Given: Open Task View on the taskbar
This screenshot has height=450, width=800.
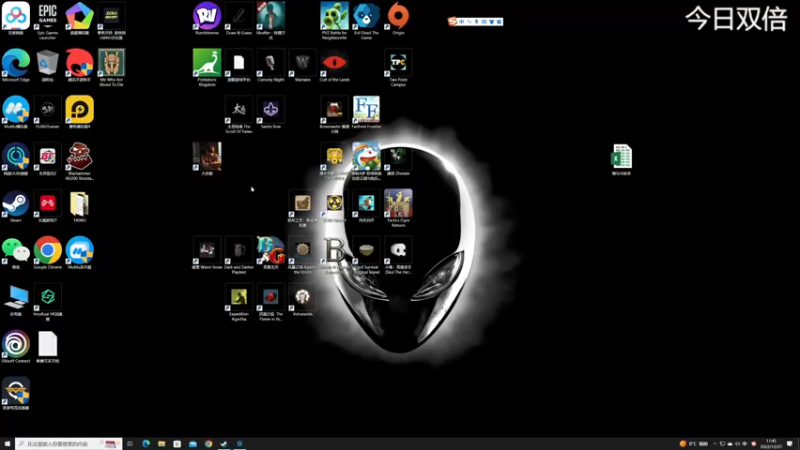Looking at the screenshot, I should pos(130,444).
